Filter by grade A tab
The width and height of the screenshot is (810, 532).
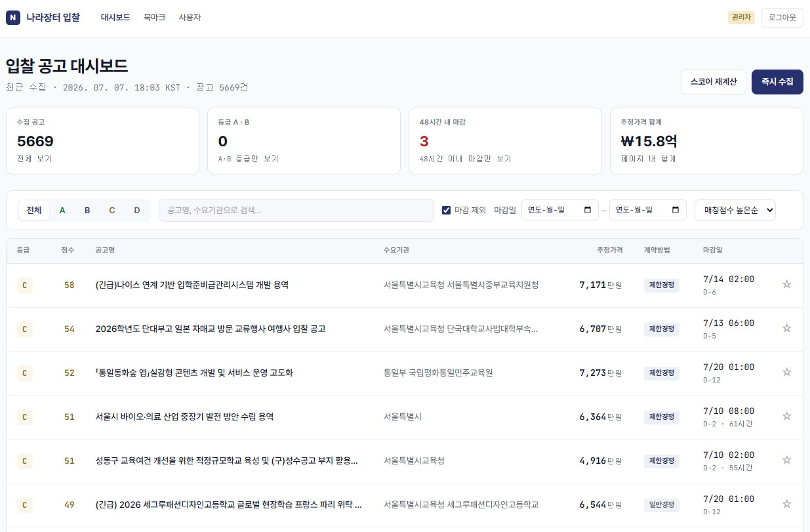pos(62,210)
